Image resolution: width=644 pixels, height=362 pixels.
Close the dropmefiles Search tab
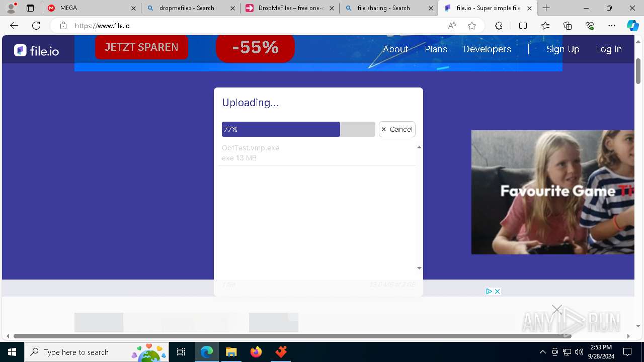click(232, 8)
